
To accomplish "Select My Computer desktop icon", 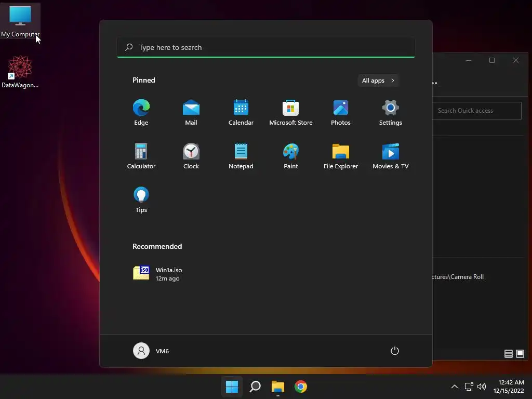I will pos(20,20).
